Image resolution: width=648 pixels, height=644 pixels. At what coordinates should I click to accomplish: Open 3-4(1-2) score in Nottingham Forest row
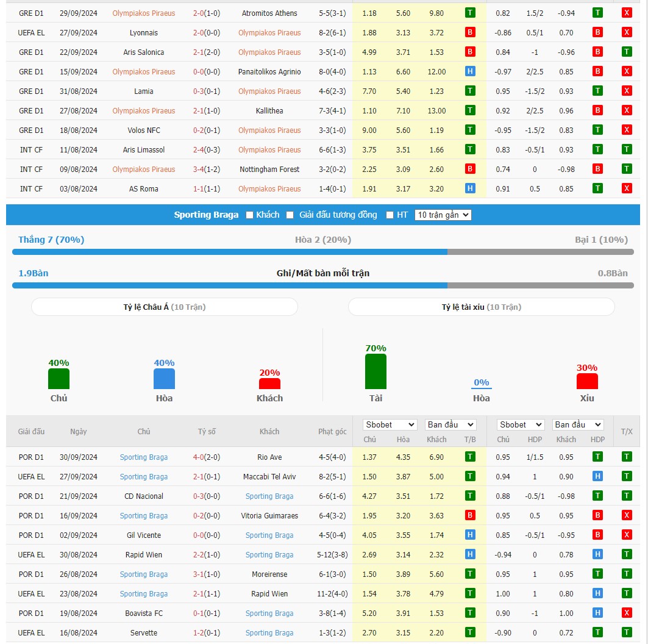coord(207,170)
